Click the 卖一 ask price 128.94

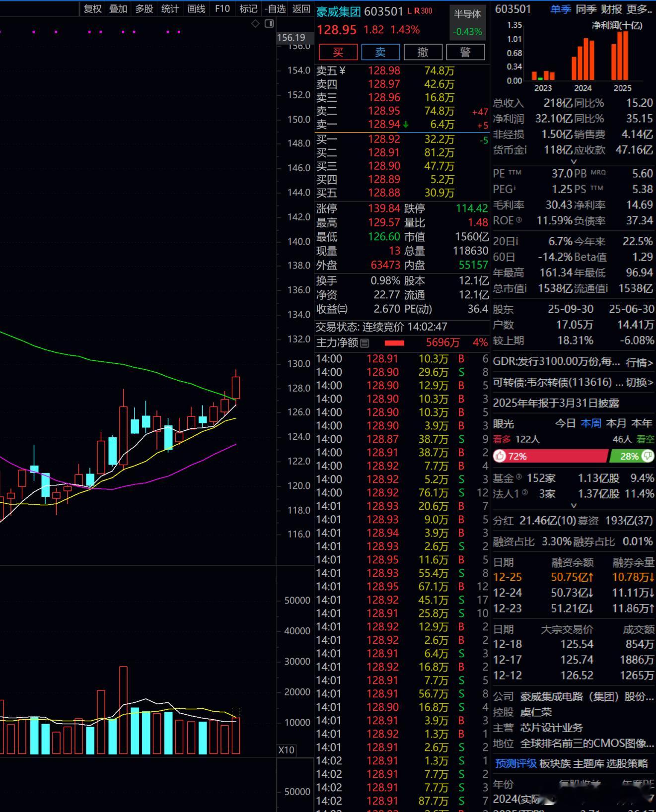pos(384,125)
